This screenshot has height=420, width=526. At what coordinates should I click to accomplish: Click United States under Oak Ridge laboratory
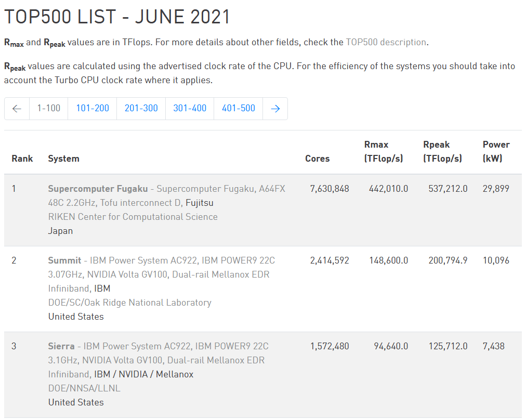click(76, 317)
